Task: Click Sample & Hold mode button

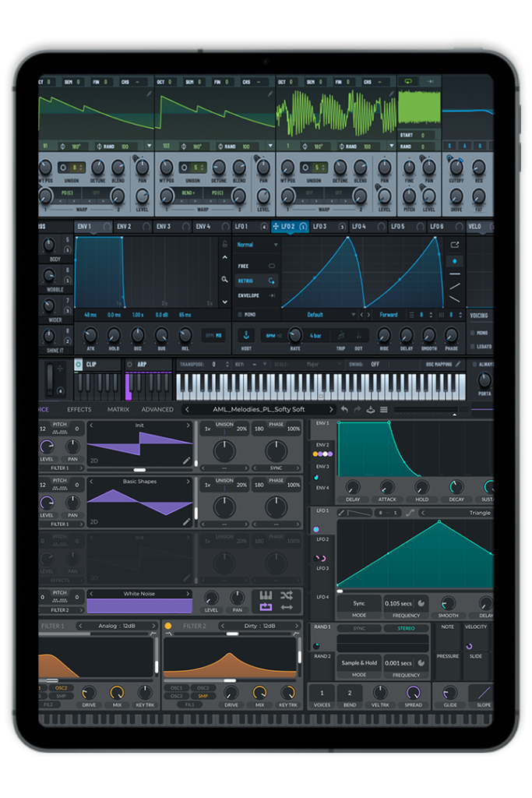Action: coord(359,662)
